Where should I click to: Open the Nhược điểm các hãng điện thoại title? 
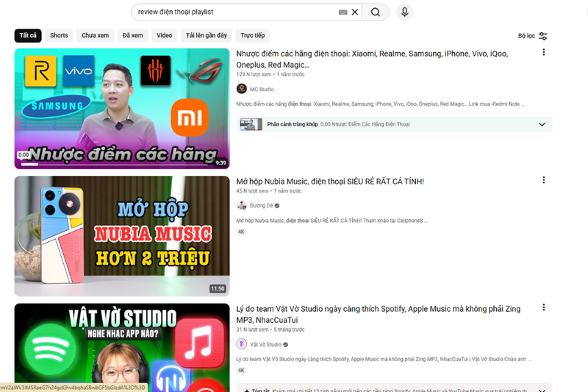click(372, 60)
